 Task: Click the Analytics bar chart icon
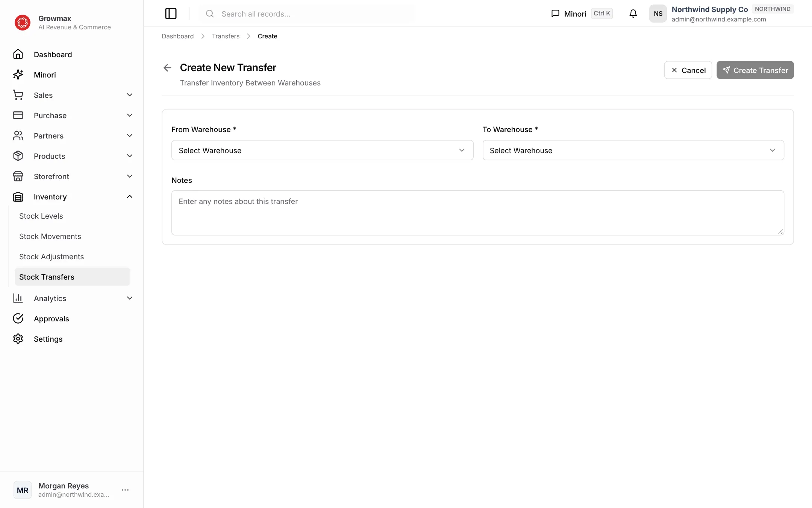[18, 298]
